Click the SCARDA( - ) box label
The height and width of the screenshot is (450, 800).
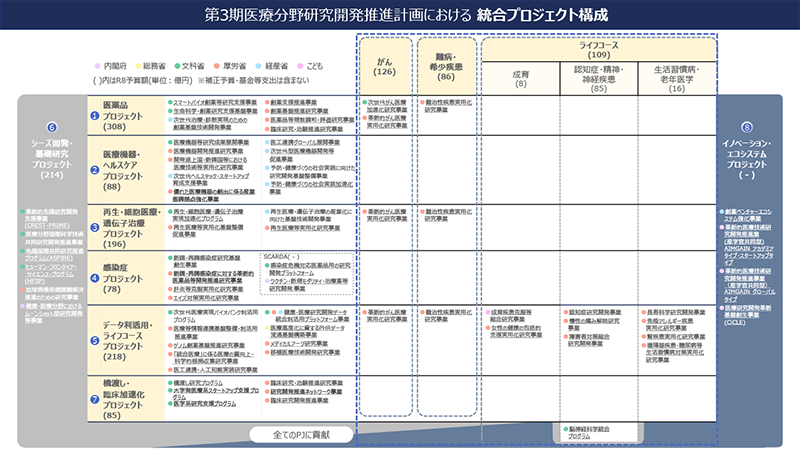282,257
